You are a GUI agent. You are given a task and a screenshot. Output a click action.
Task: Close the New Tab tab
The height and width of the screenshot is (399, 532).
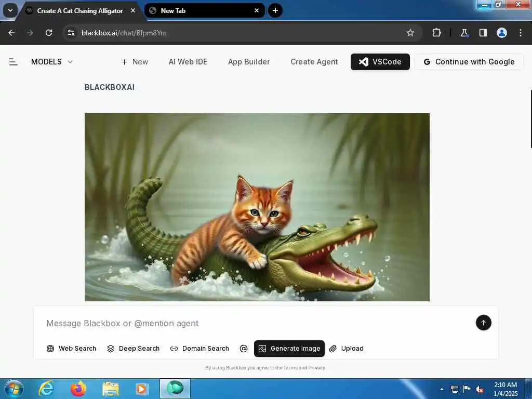[x=257, y=11]
